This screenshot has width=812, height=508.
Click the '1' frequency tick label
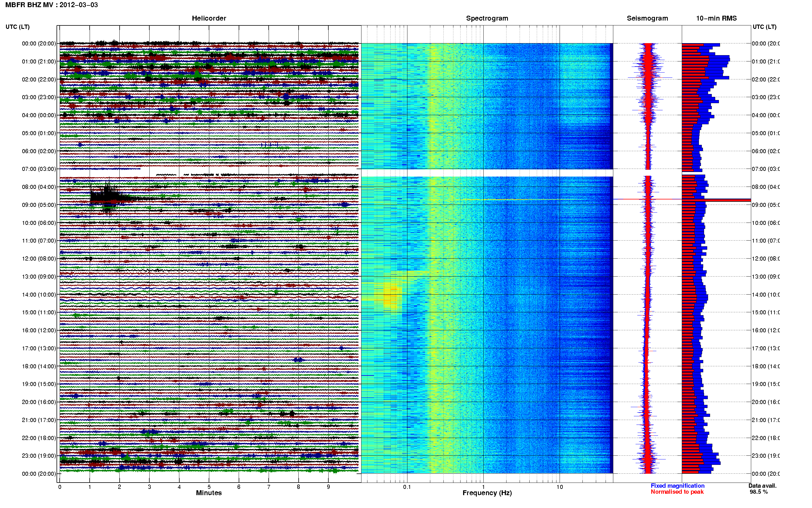click(x=483, y=487)
